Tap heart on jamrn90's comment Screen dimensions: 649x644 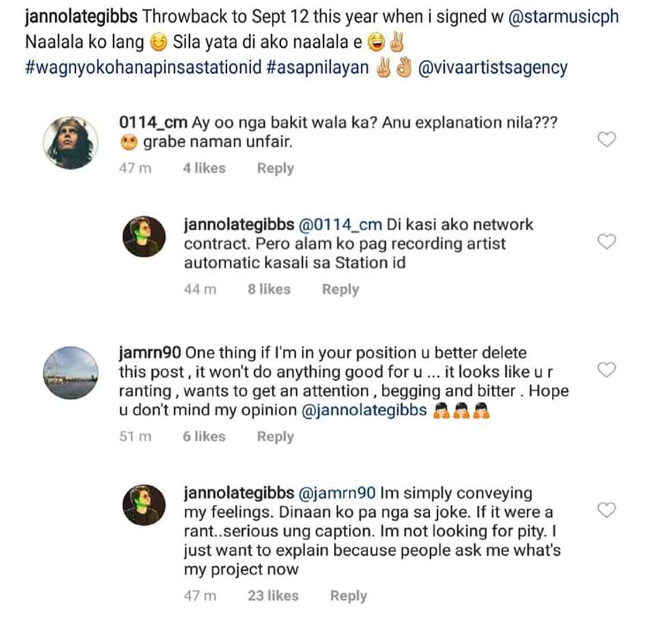click(606, 370)
